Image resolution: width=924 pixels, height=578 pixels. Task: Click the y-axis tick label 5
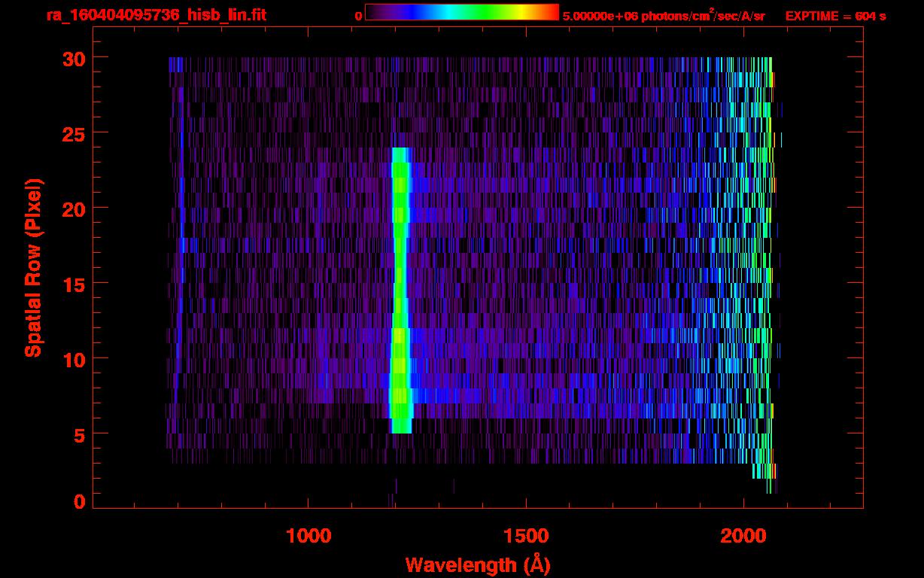pyautogui.click(x=79, y=434)
